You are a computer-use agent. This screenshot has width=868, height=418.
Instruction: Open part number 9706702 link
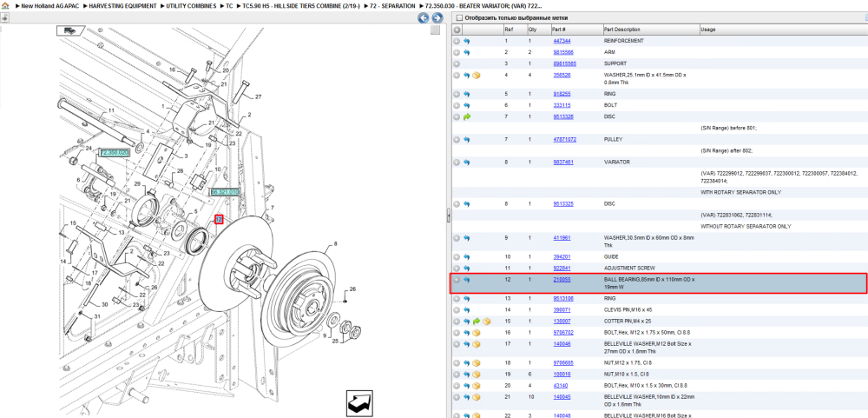point(563,333)
